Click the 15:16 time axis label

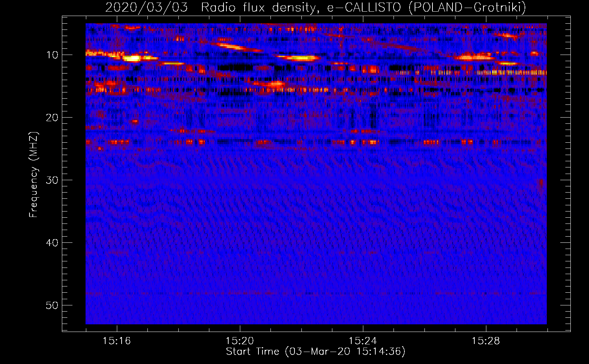(116, 341)
